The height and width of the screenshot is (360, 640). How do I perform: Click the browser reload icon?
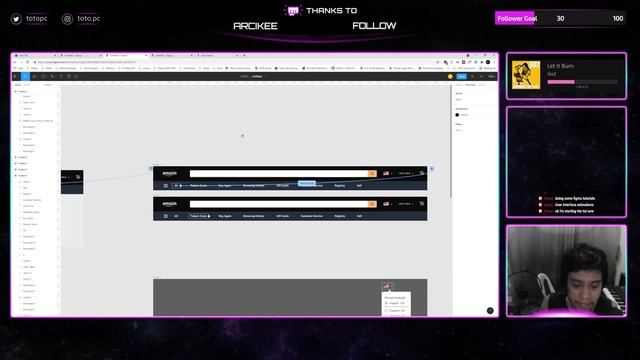coord(28,62)
